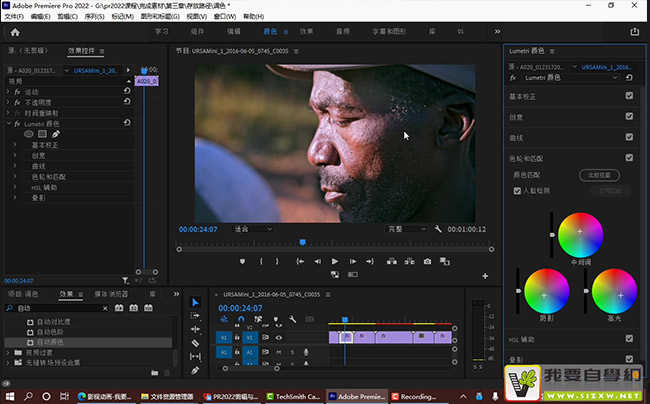Expand 曲线 in Effect Controls
The width and height of the screenshot is (650, 404).
click(x=15, y=166)
